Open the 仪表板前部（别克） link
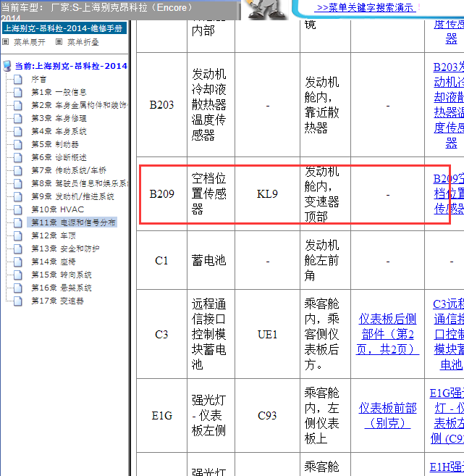The image size is (464, 476). (387, 416)
